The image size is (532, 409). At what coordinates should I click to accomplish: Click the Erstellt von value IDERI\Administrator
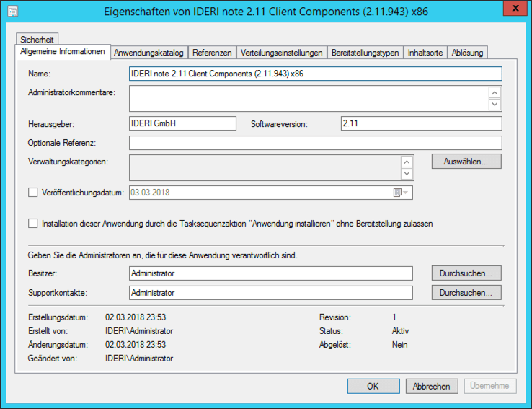pos(139,331)
